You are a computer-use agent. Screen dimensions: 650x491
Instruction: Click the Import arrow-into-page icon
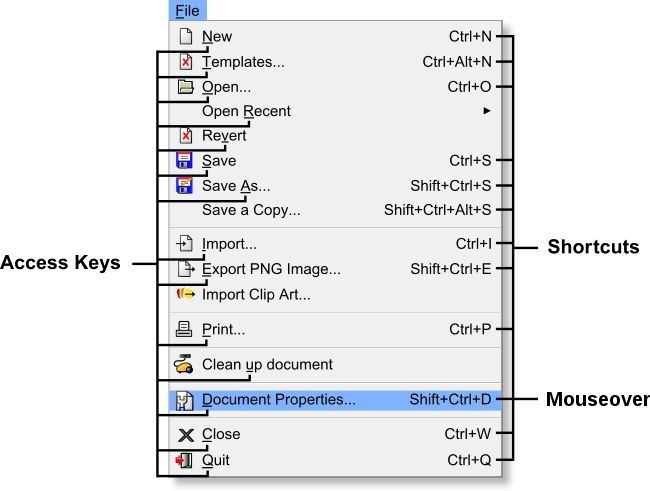(x=185, y=243)
